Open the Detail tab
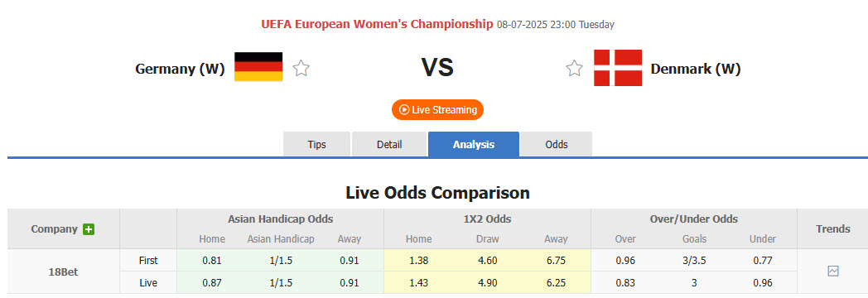 coord(389,144)
